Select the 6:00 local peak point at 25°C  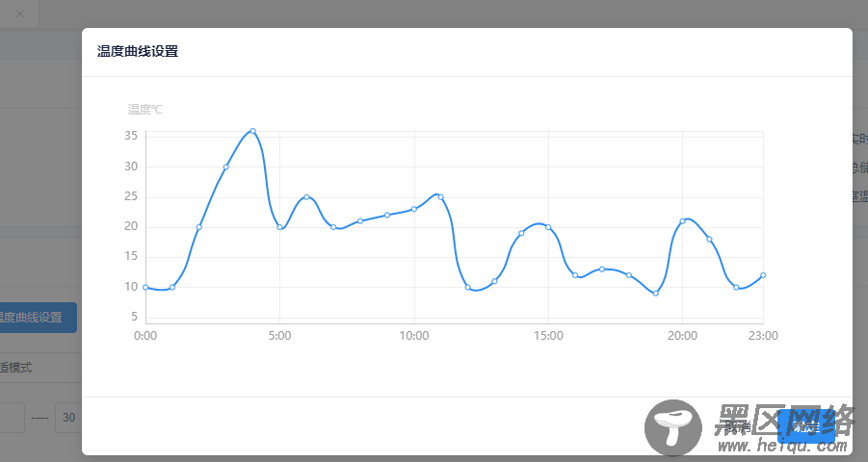point(306,197)
